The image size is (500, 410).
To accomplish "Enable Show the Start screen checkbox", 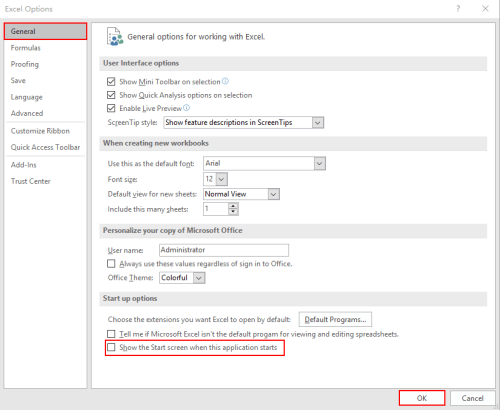I will pyautogui.click(x=111, y=347).
